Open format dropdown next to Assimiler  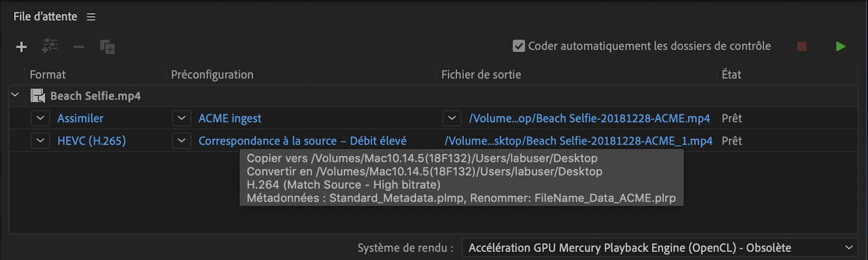click(40, 118)
